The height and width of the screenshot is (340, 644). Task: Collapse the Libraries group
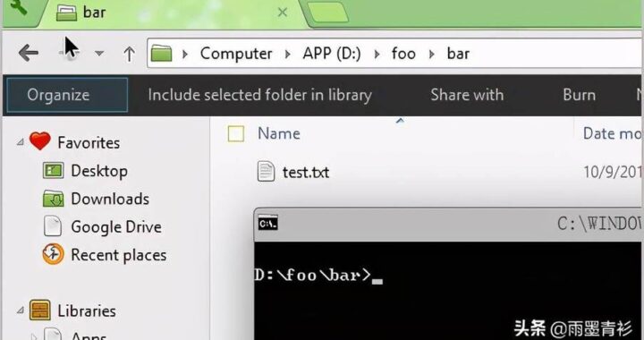pos(20,310)
